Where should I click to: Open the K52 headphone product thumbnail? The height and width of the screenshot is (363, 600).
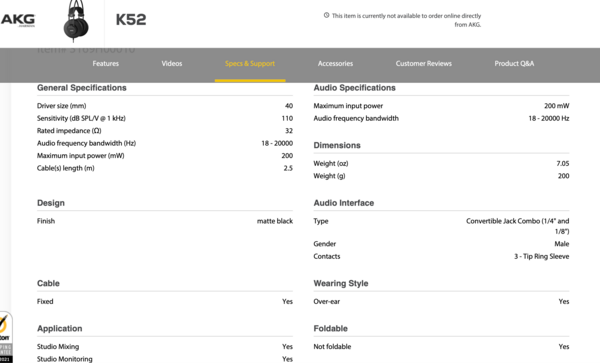(x=76, y=21)
